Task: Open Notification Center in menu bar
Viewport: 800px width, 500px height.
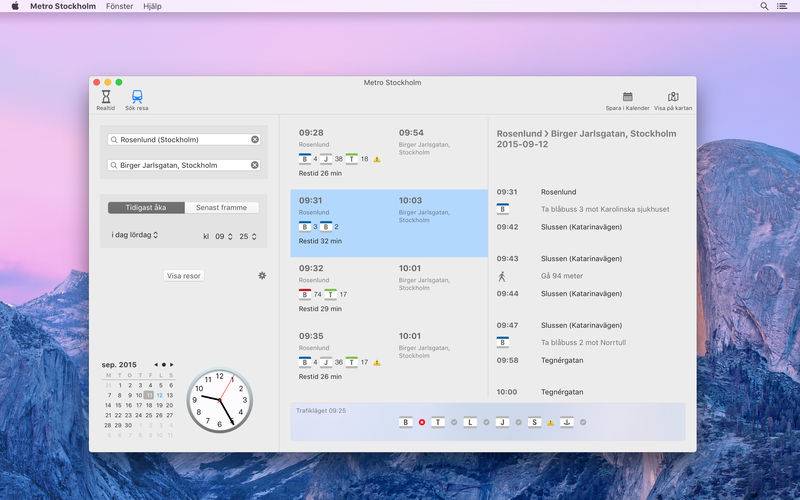Action: (782, 6)
